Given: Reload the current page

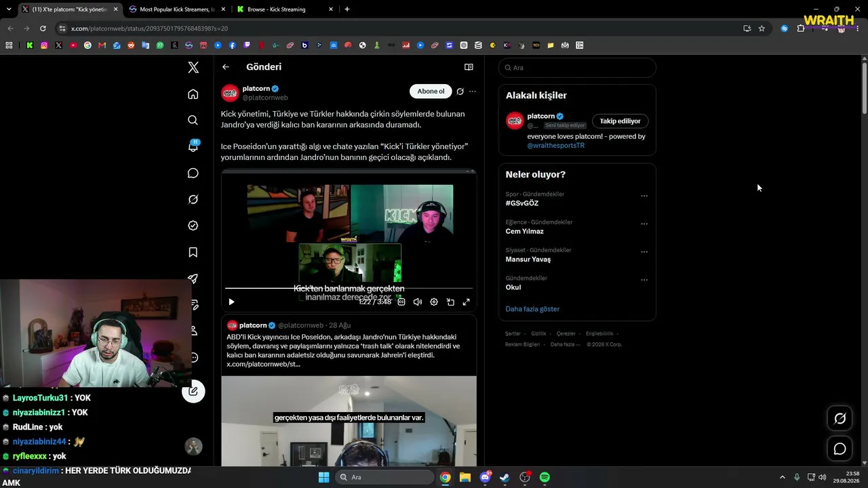Looking at the screenshot, I should click(x=43, y=28).
